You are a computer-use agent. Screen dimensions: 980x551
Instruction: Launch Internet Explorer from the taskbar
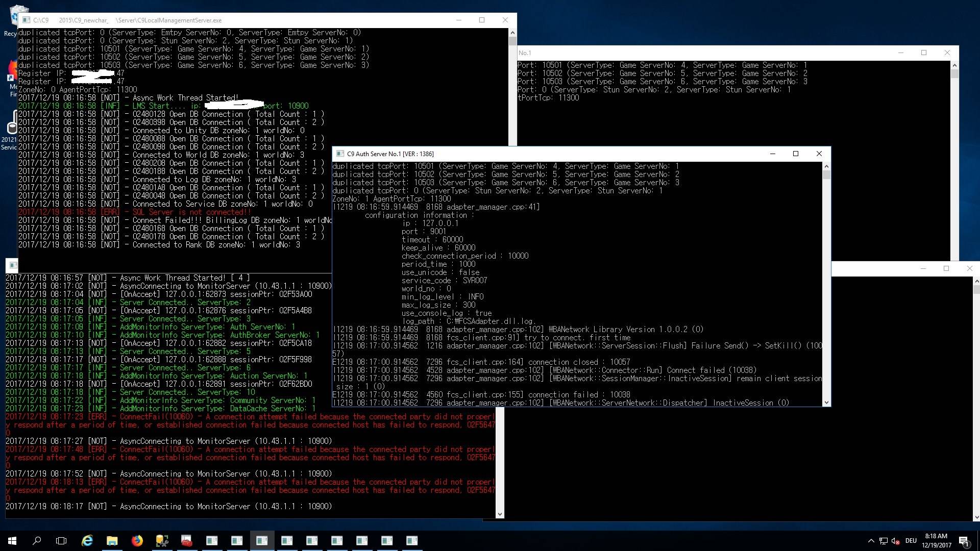(87, 541)
